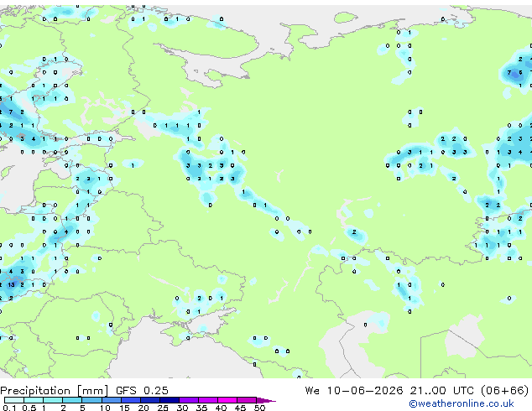Click the legend label '30'
This screenshot has width=532, height=411.
(182, 408)
